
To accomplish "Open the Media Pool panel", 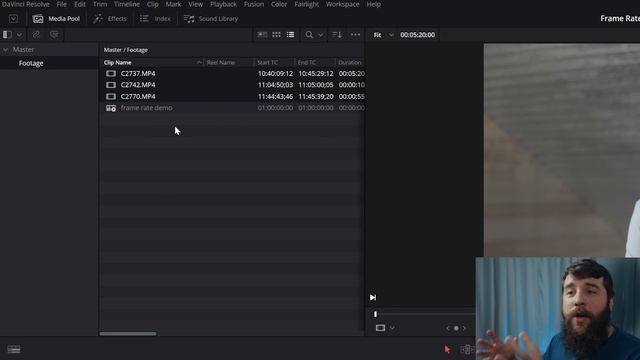I will [56, 19].
